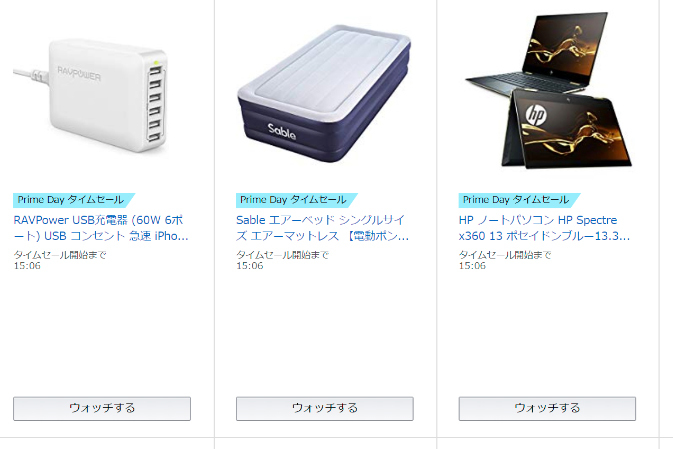Click the countdown timer under Sable deal
673x449 pixels.
point(250,266)
